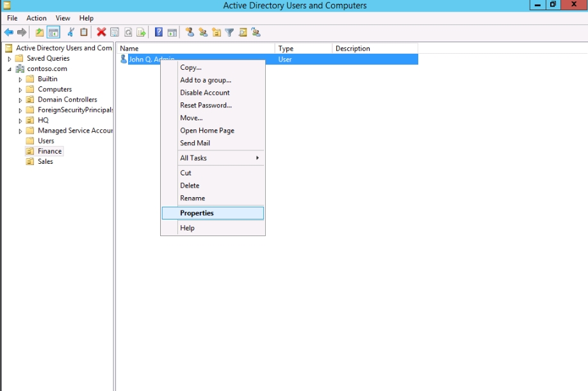Screen dimensions: 588x391
Task: Click the red X Delete toolbar icon
Action: click(101, 32)
